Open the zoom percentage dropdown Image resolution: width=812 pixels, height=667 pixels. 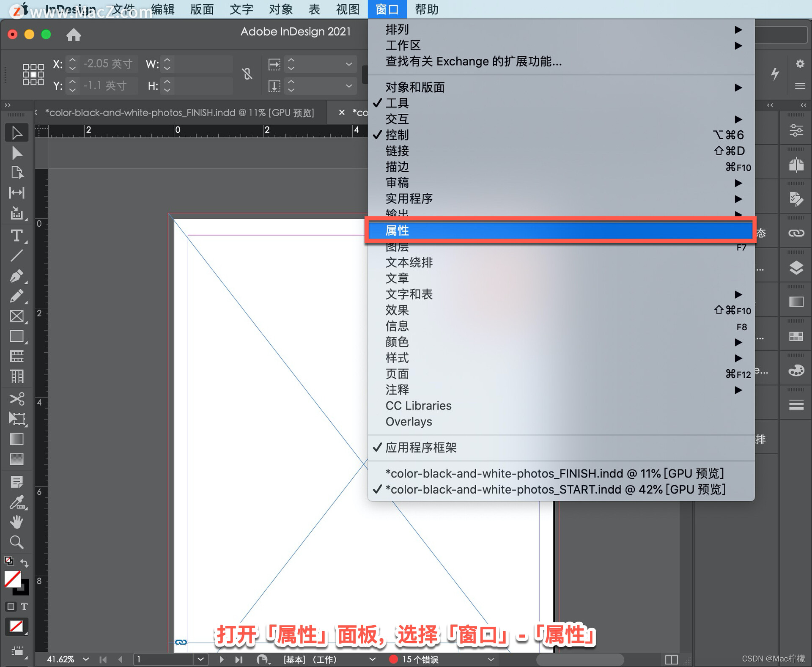point(85,659)
